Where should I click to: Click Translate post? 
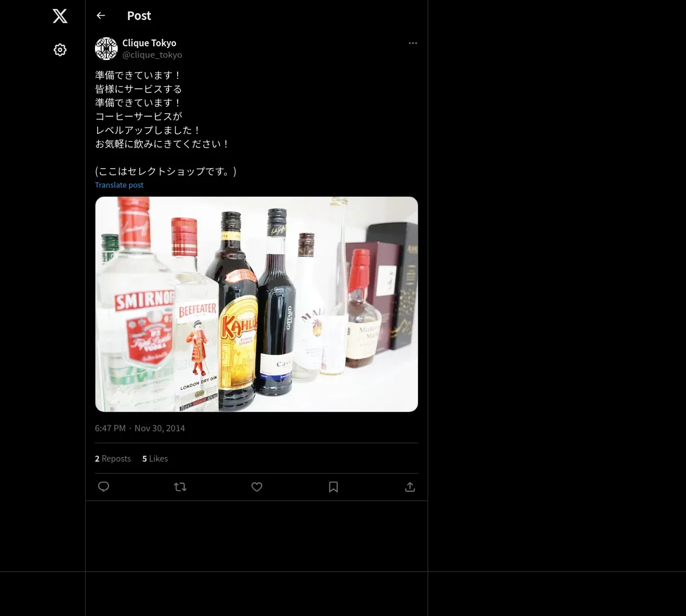(119, 185)
